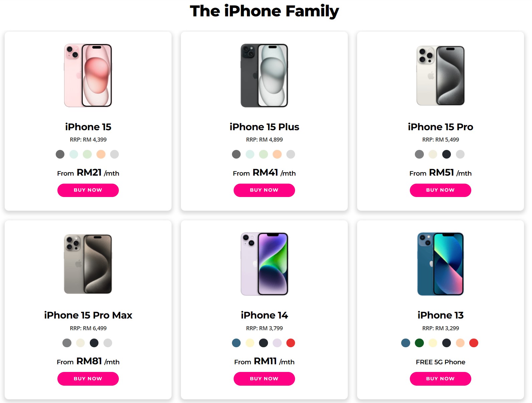Open the iPhone 15 Pro Max product image
532x403 pixels.
[x=88, y=264]
